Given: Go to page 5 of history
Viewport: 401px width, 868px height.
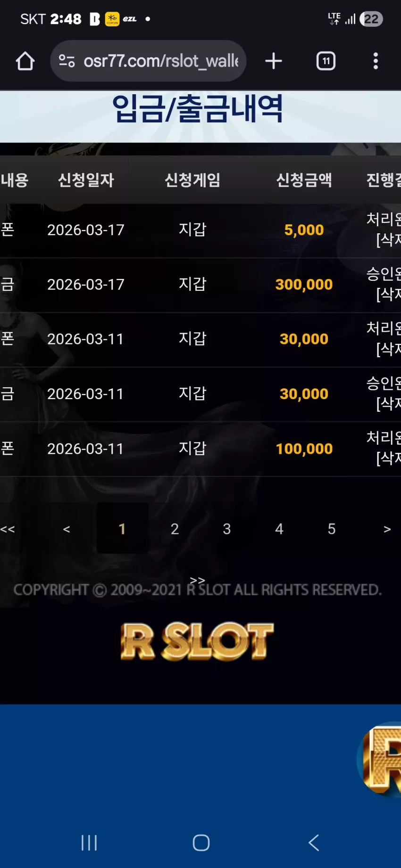Looking at the screenshot, I should point(332,529).
